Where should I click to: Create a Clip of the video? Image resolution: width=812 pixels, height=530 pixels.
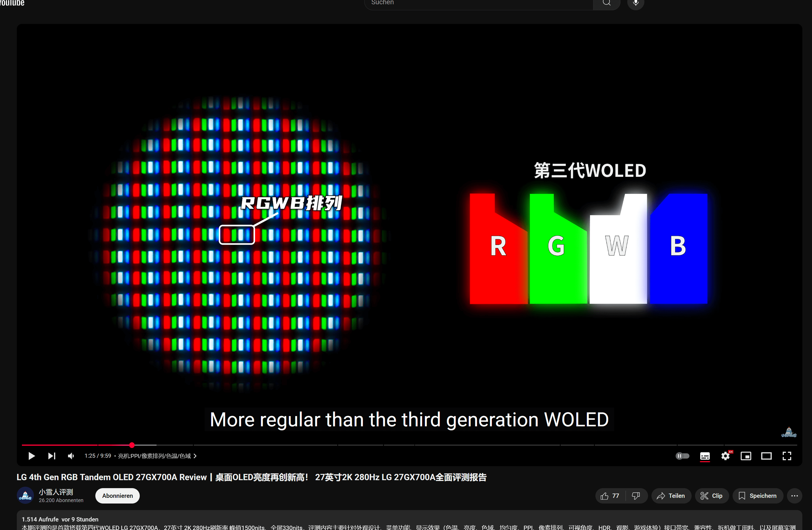pos(712,496)
